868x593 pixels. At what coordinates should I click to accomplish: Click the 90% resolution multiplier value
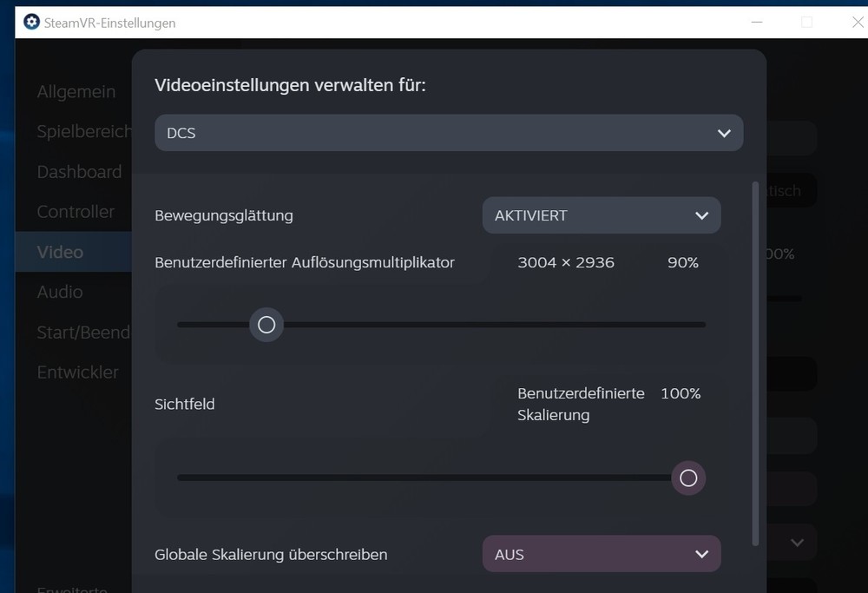682,262
